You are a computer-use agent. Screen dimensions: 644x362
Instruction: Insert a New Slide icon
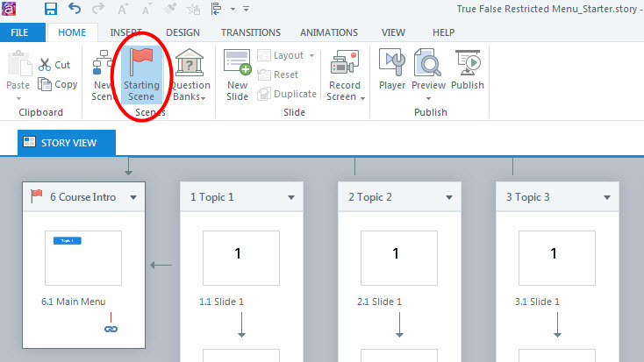[238, 62]
